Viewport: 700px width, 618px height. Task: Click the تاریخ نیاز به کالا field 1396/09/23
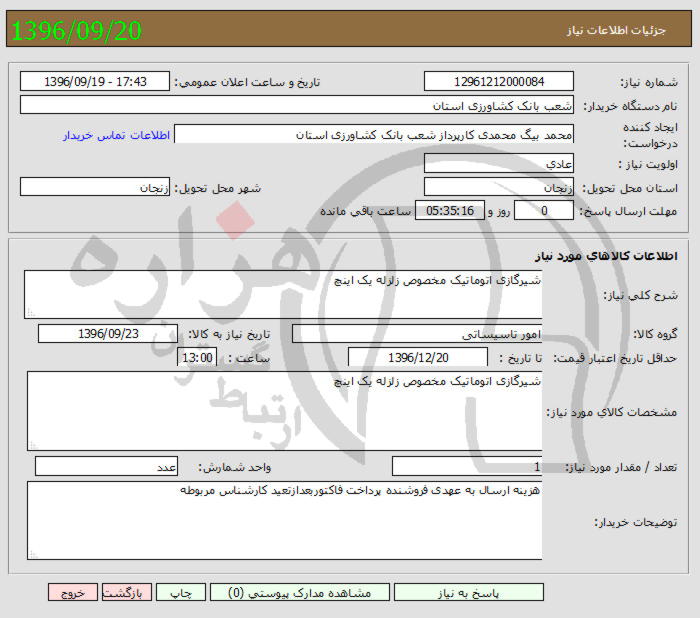coord(108,334)
